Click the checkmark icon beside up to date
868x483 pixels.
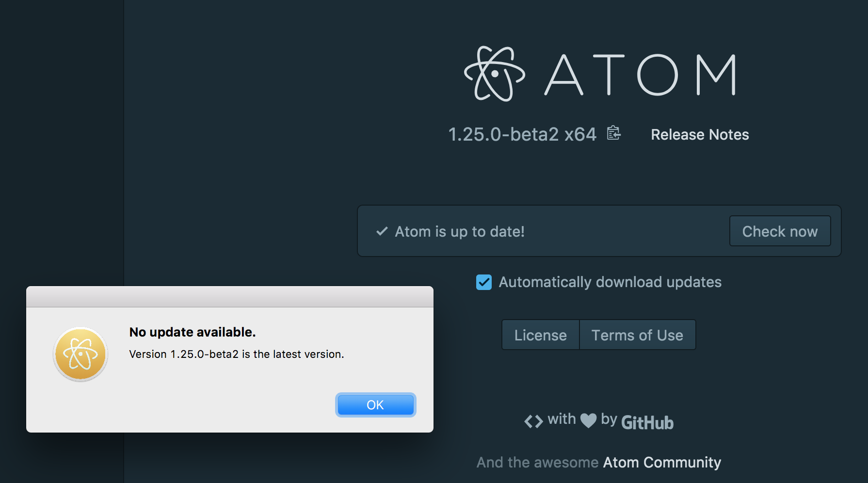(382, 231)
